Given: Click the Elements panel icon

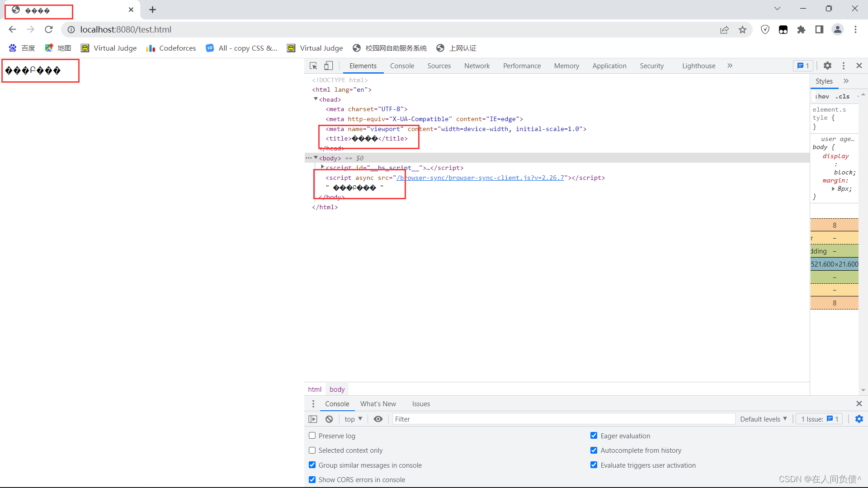Looking at the screenshot, I should click(x=363, y=66).
